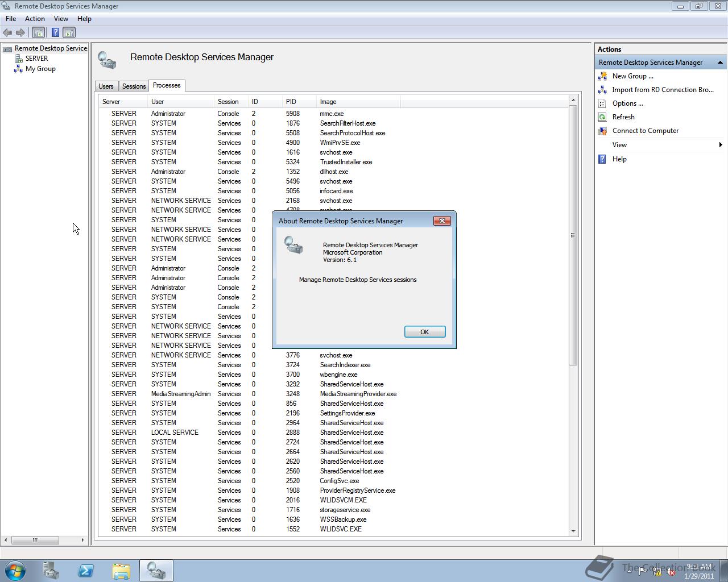Image resolution: width=728 pixels, height=582 pixels.
Task: Sort by the PID column header
Action: click(x=299, y=102)
